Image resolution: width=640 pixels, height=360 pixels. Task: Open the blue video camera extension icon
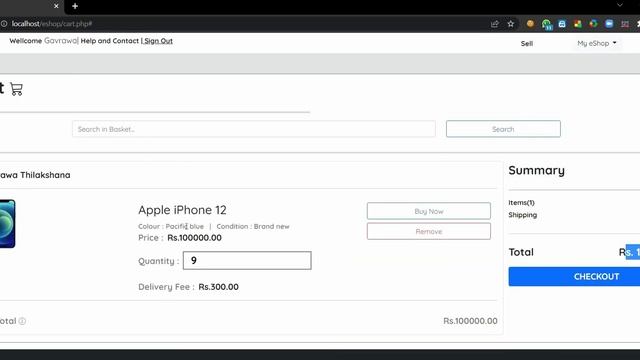click(609, 24)
